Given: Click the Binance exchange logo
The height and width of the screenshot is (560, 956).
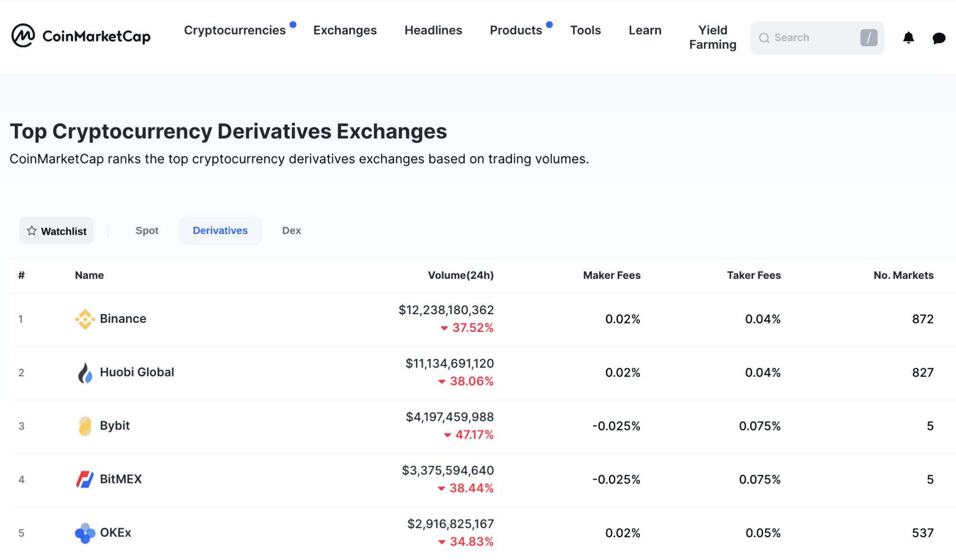Looking at the screenshot, I should click(85, 319).
